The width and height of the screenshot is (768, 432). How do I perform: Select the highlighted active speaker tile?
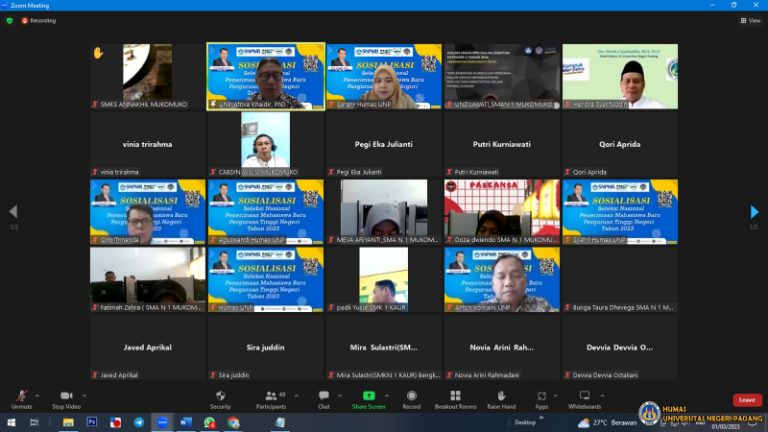click(x=265, y=76)
